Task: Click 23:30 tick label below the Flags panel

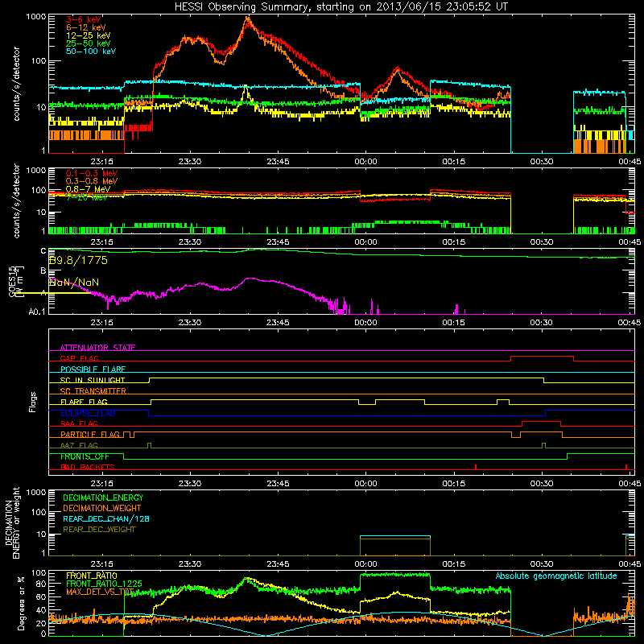Action: point(190,484)
